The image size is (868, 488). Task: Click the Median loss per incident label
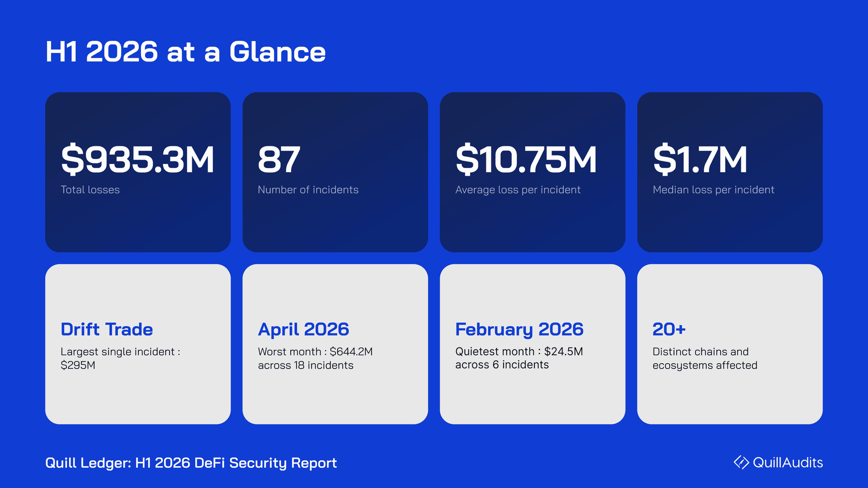pyautogui.click(x=713, y=190)
